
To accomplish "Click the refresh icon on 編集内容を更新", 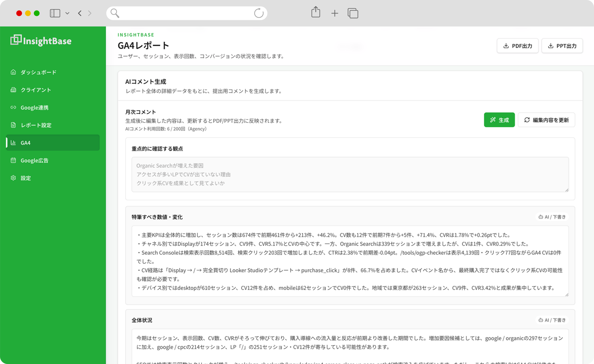I will (x=527, y=120).
